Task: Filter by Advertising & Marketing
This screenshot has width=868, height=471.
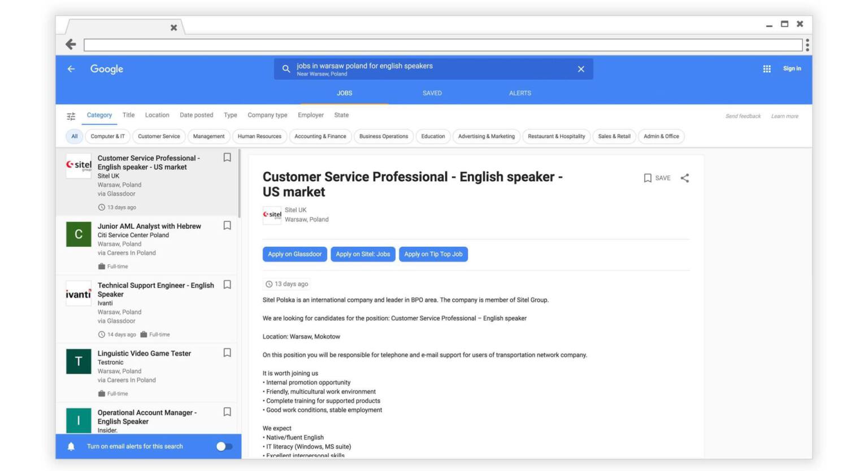Action: 487,136
